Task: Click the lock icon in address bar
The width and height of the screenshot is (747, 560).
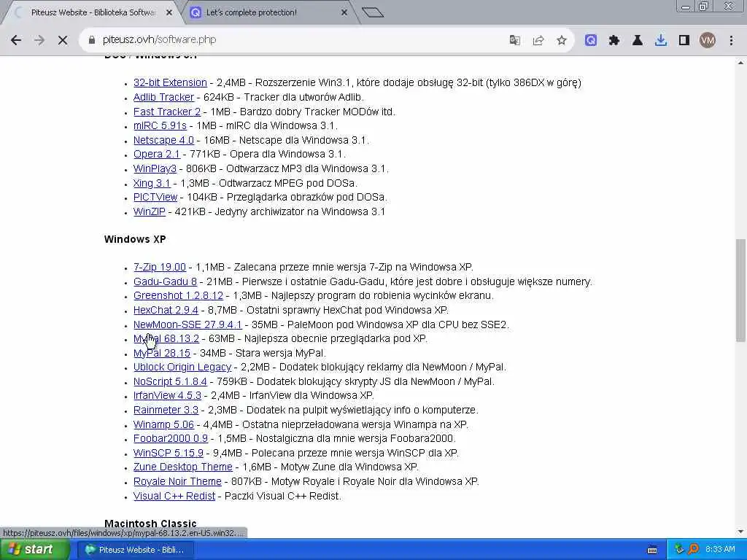Action: tap(91, 40)
